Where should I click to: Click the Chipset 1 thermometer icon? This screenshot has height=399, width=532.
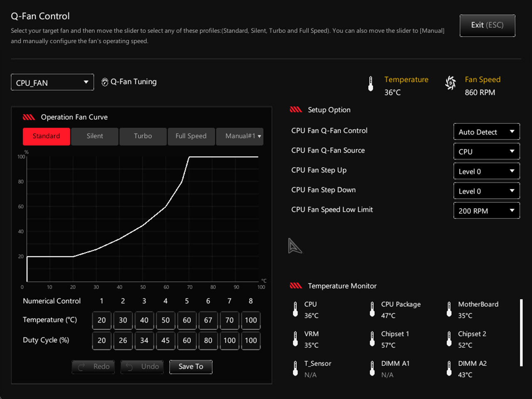click(372, 339)
